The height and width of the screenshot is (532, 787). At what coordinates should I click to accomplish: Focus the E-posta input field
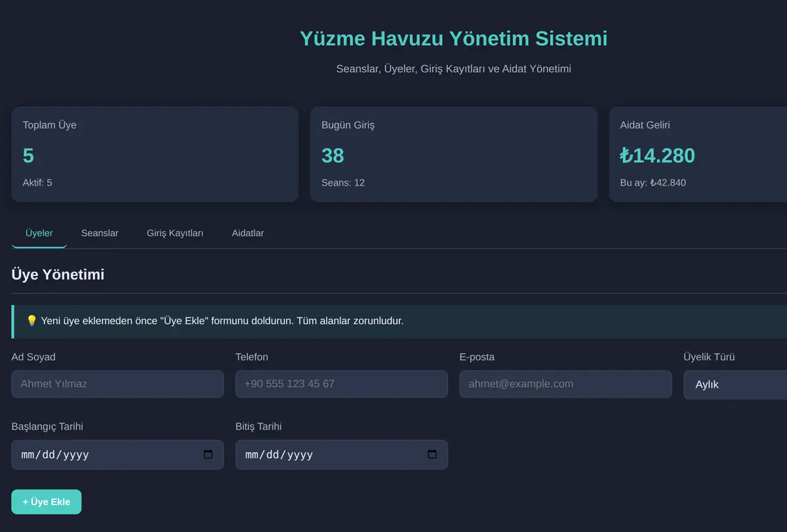click(x=565, y=384)
